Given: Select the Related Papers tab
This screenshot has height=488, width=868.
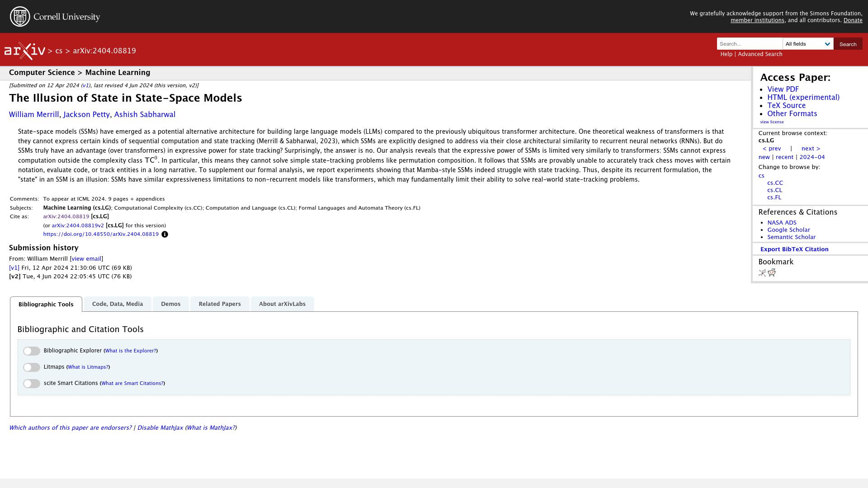Looking at the screenshot, I should coord(220,304).
